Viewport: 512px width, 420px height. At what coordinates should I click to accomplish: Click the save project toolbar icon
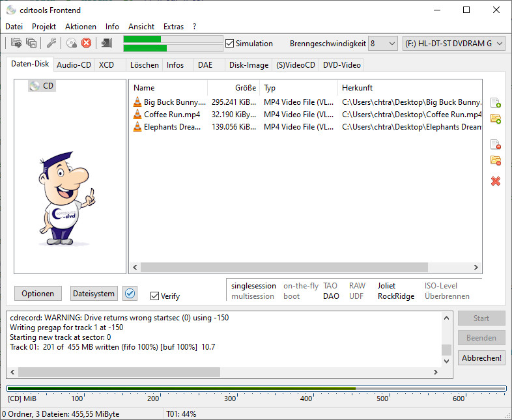coord(31,44)
